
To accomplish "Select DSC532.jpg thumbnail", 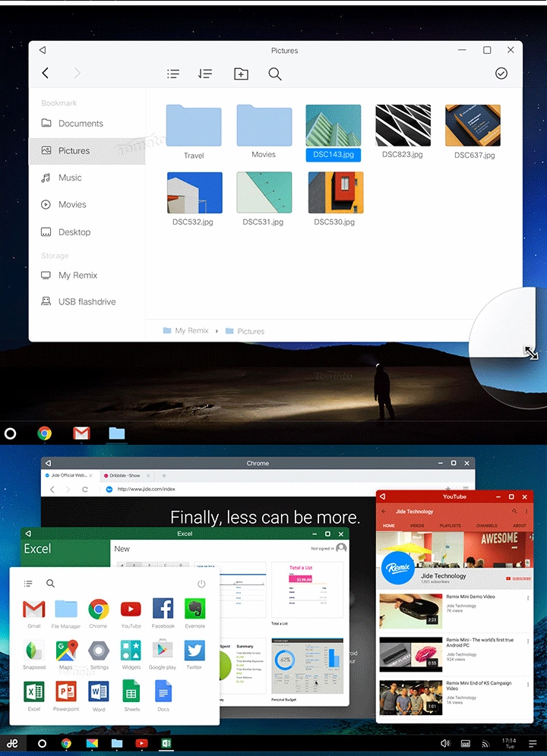I will coord(194,192).
